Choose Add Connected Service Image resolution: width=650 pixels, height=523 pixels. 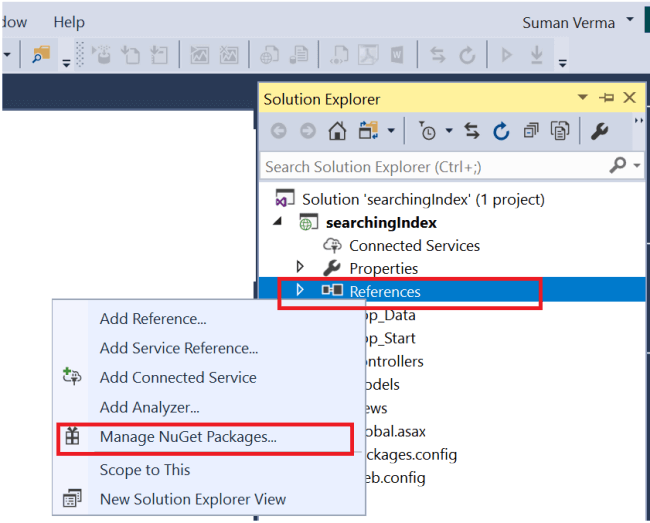coord(178,378)
